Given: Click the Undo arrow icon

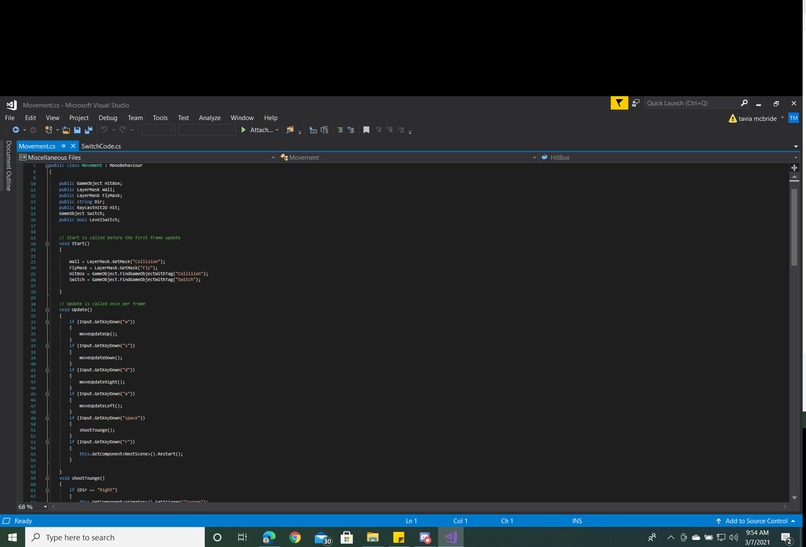Looking at the screenshot, I should pyautogui.click(x=104, y=130).
